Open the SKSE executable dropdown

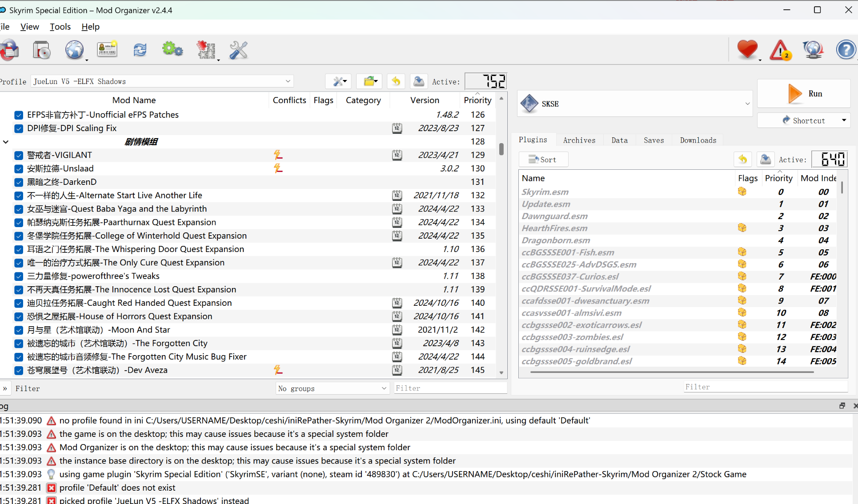[635, 104]
